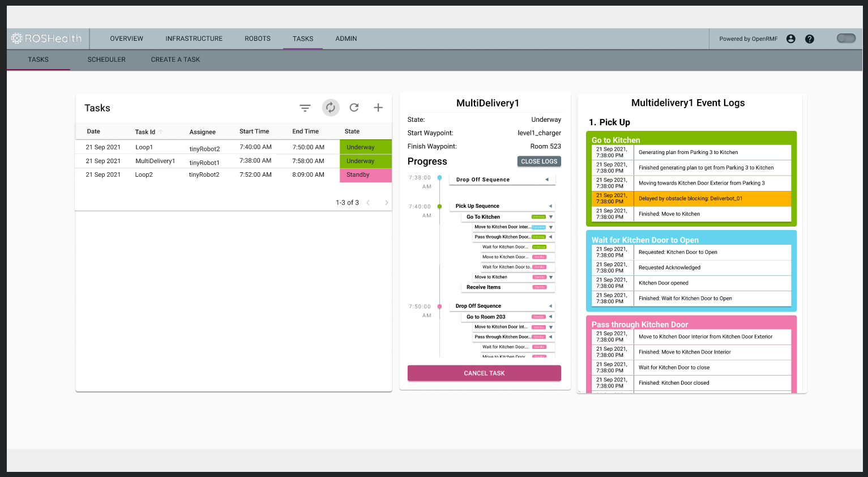
Task: Open the Robots tab
Action: pyautogui.click(x=257, y=39)
